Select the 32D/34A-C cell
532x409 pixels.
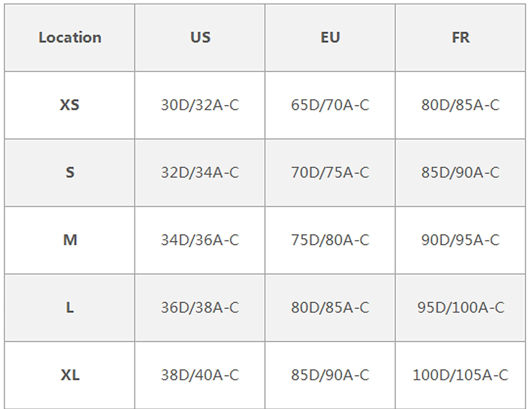point(200,173)
